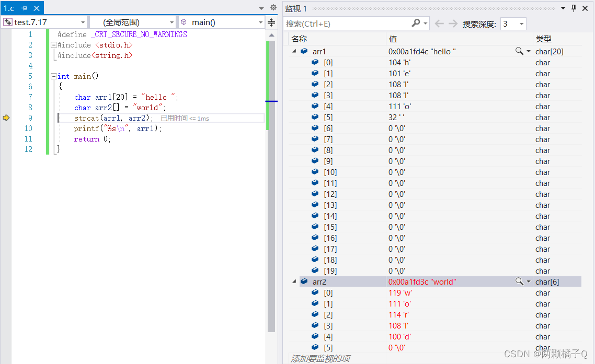Image resolution: width=595 pixels, height=364 pixels.
Task: Click the search previous arrow
Action: [x=439, y=24]
